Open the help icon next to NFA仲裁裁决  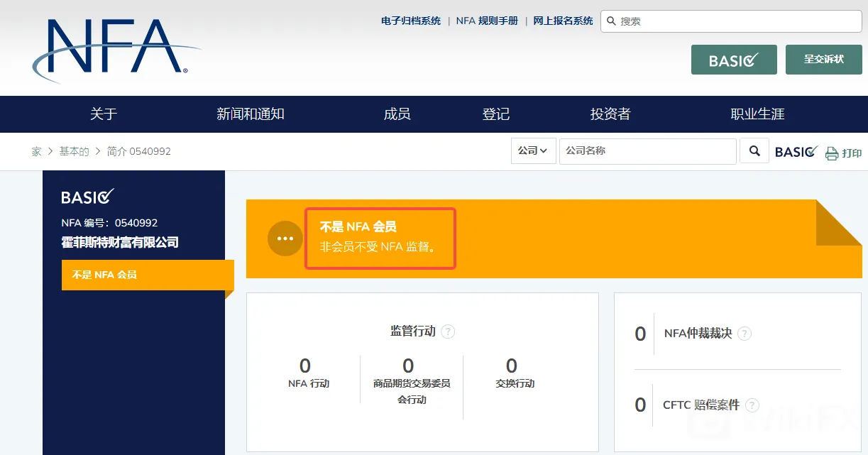pyautogui.click(x=744, y=334)
